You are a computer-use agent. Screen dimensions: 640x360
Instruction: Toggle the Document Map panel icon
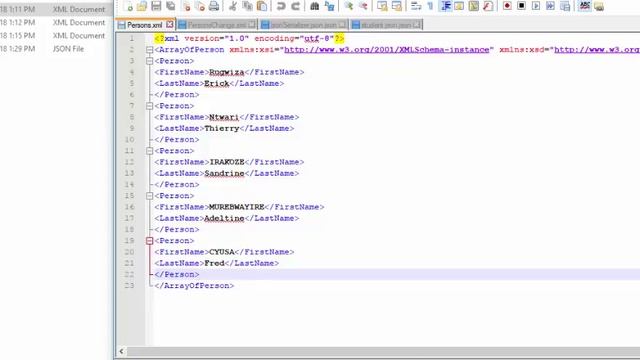[473, 6]
